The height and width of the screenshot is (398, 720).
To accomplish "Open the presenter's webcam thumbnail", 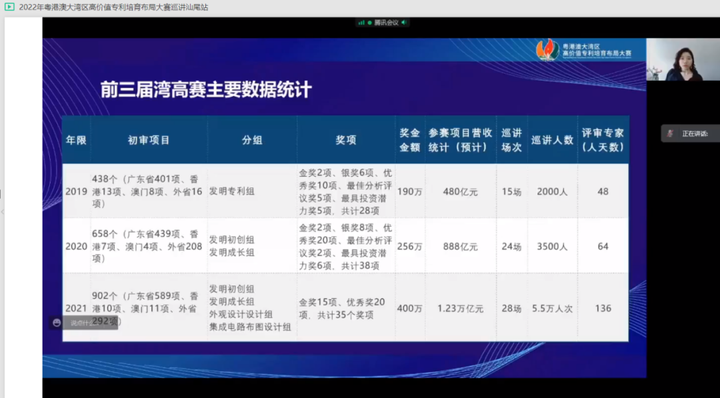I will (683, 59).
